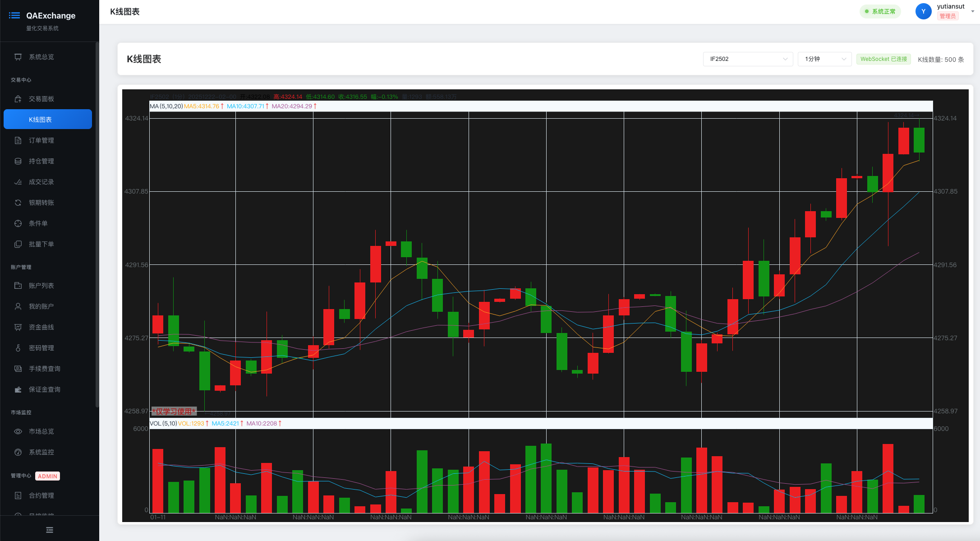This screenshot has width=980, height=541.
Task: Collapse sidebar with bottom fold icon
Action: (x=50, y=530)
